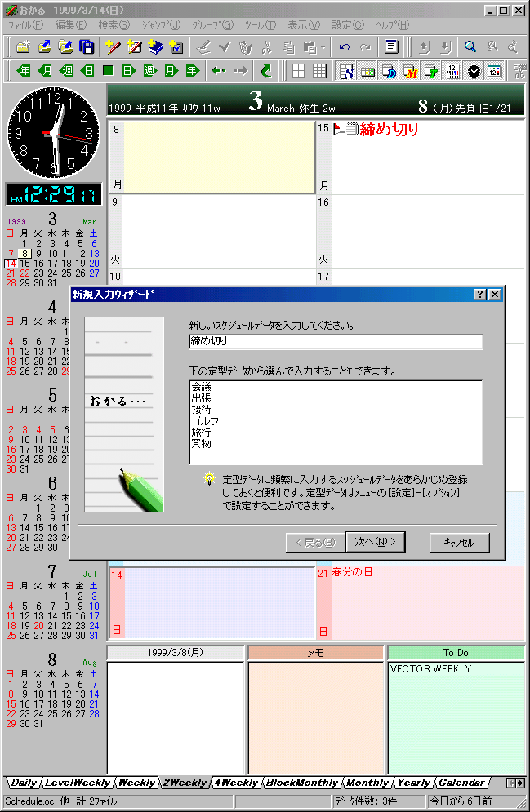
Task: Select 買物 from the template list
Action: [201, 443]
